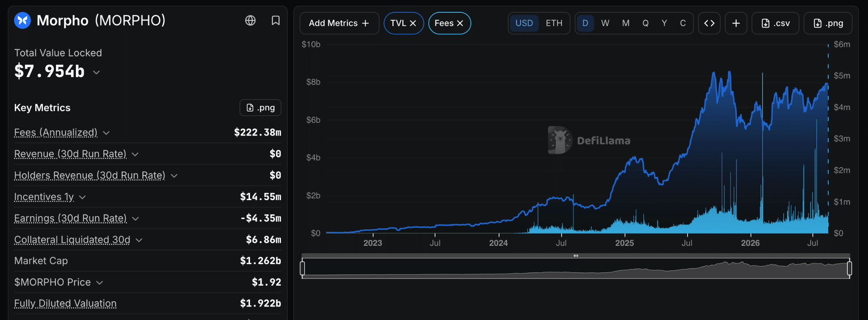Select the monthly M interval tab
Screen dimensions: 868x320
626,23
